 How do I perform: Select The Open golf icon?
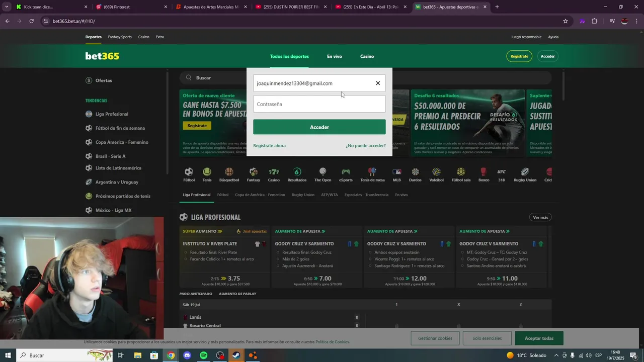[x=323, y=174]
